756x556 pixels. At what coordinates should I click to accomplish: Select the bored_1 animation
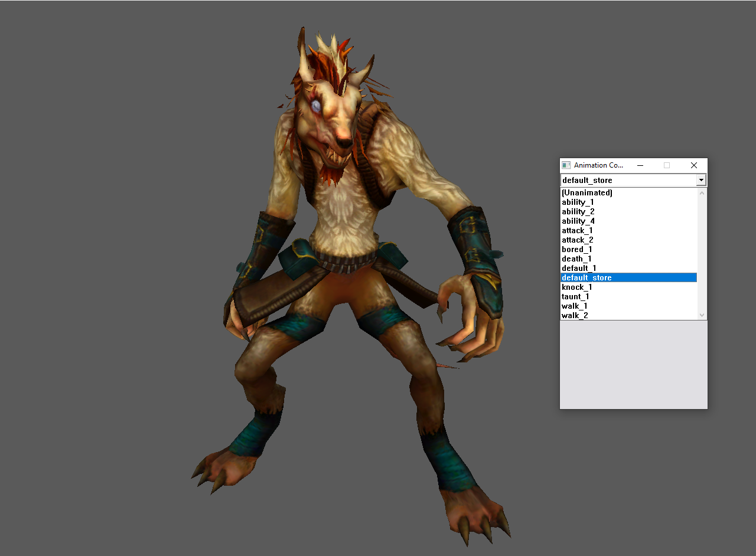pyautogui.click(x=628, y=250)
